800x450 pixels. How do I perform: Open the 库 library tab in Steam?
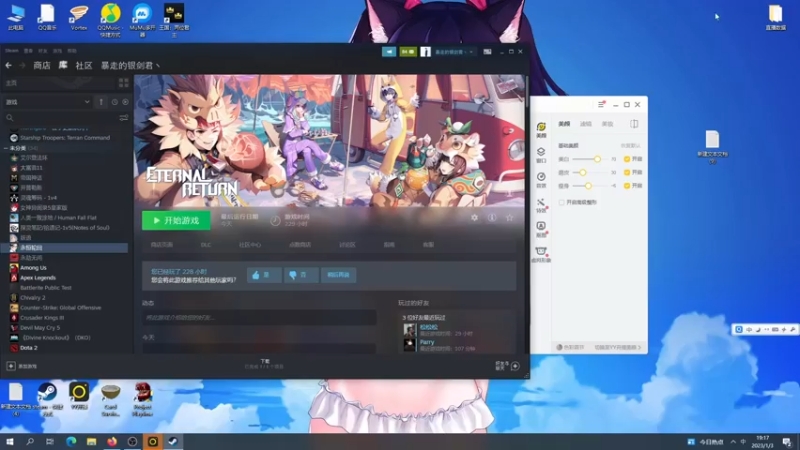[63, 65]
